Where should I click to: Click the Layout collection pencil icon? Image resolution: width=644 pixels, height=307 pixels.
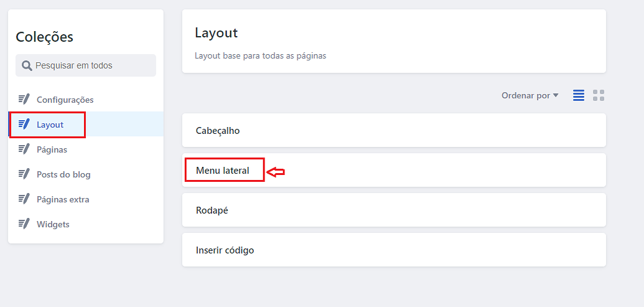[24, 124]
